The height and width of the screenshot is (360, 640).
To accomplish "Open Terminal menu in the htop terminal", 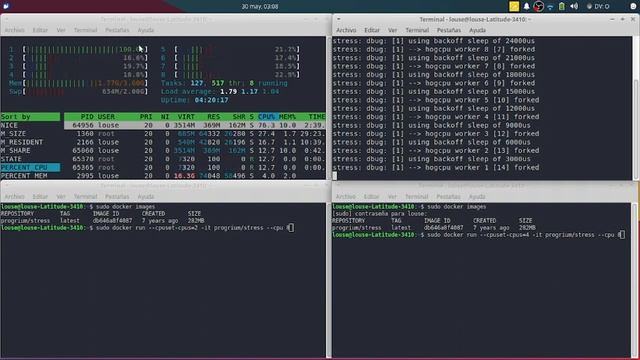I will [85, 30].
